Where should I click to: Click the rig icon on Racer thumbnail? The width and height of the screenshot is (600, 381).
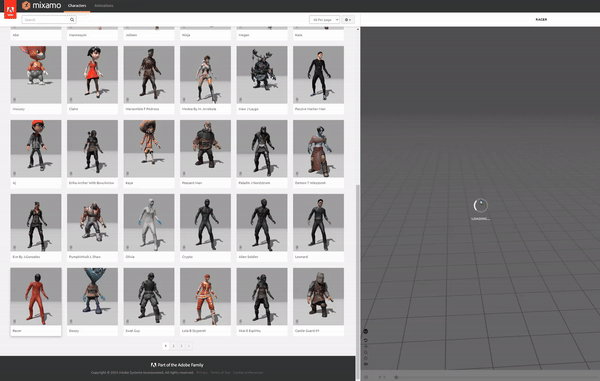point(15,321)
